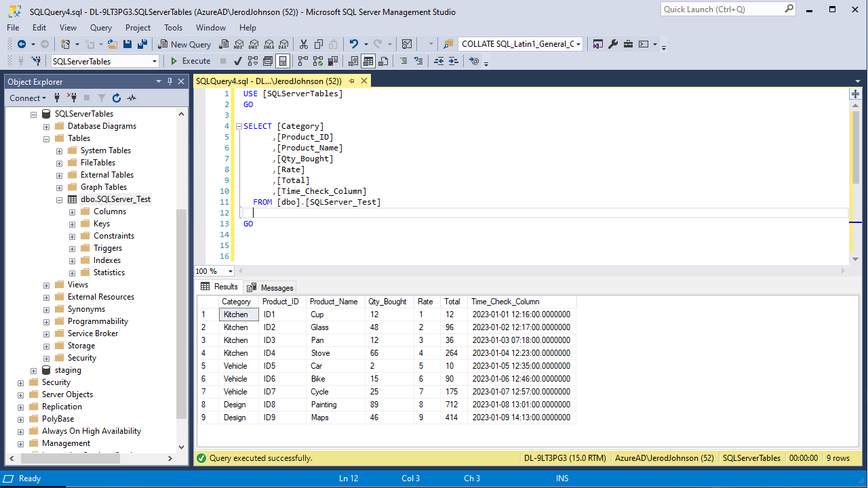Undo the last edit

(352, 43)
